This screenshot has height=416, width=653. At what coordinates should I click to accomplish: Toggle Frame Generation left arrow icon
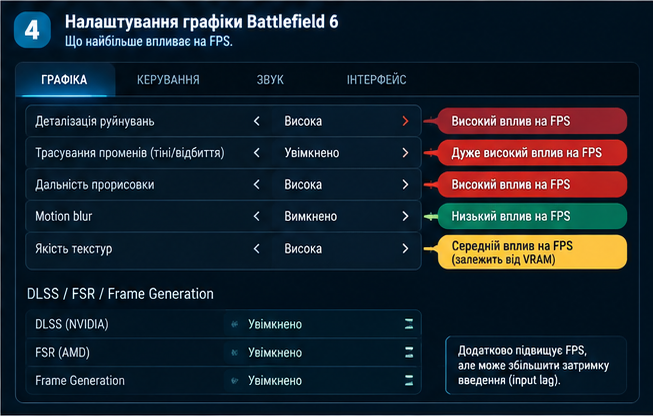coord(234,381)
